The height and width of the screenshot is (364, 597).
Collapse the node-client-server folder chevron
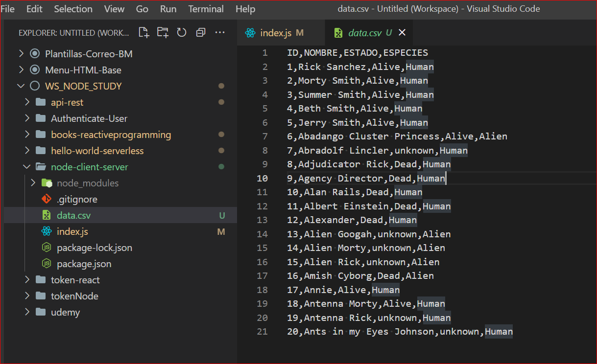pos(27,167)
